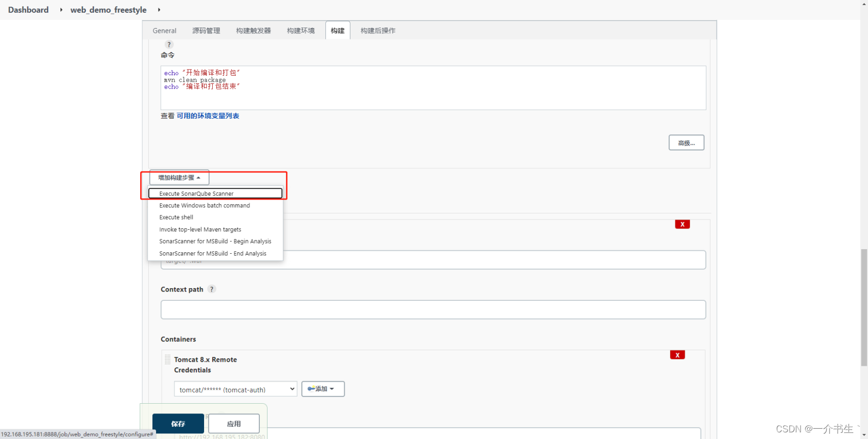Open help for Context path

click(212, 289)
